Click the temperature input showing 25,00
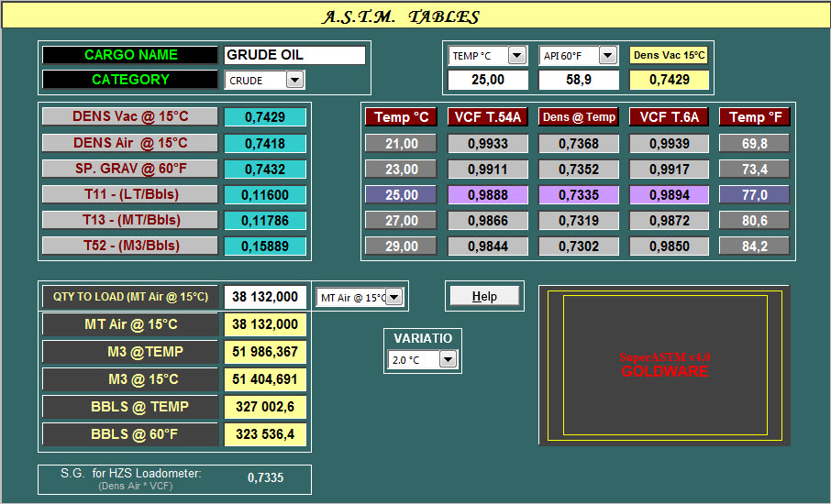Viewport: 831px width, 504px height. 487,81
